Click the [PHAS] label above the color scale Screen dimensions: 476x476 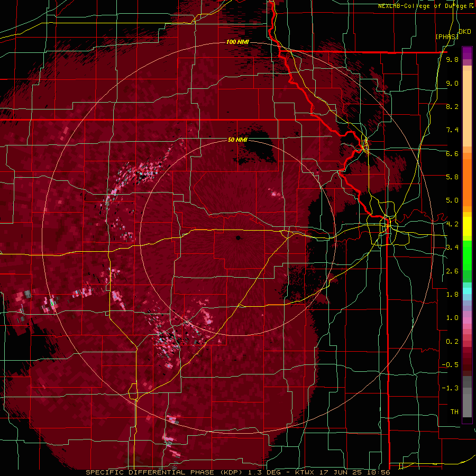447,36
